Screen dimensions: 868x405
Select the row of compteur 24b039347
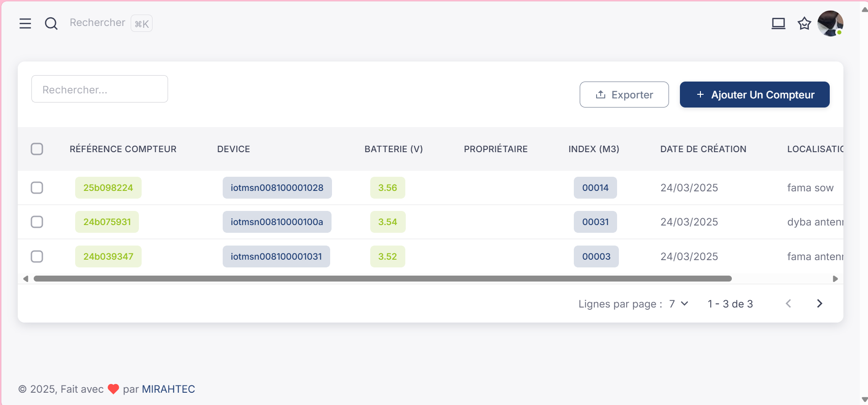37,256
